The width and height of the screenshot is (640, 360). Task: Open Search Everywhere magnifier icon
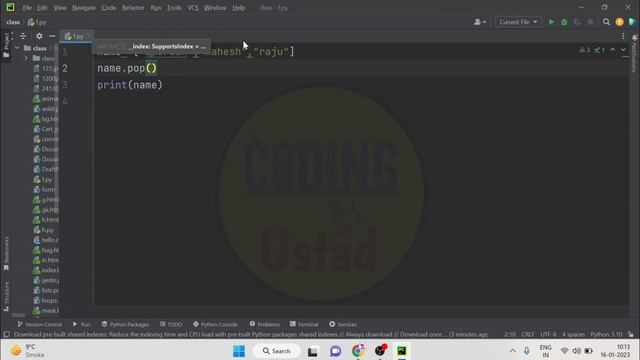point(607,22)
